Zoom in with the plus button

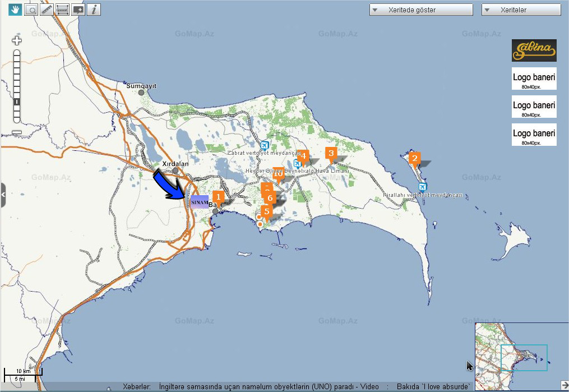coord(17,40)
